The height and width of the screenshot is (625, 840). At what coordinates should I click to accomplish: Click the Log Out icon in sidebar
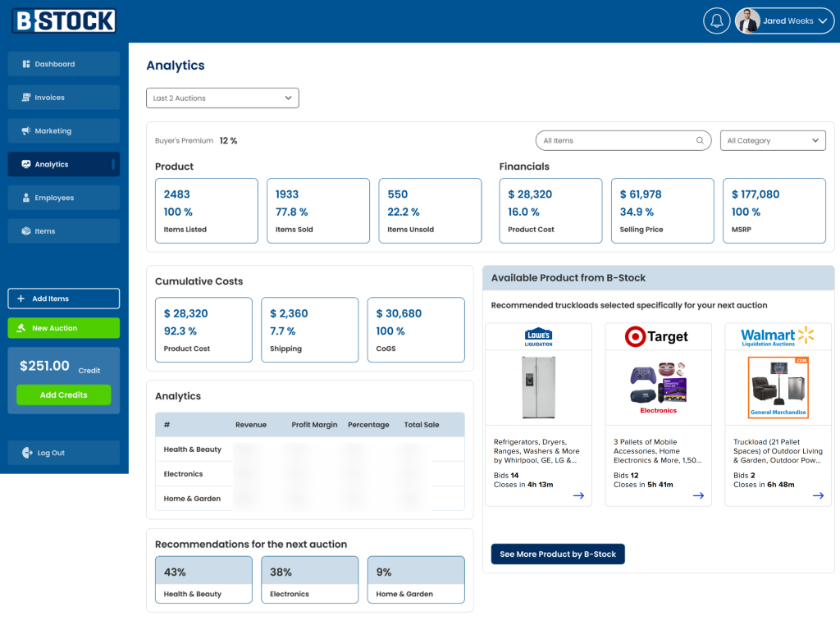[27, 453]
